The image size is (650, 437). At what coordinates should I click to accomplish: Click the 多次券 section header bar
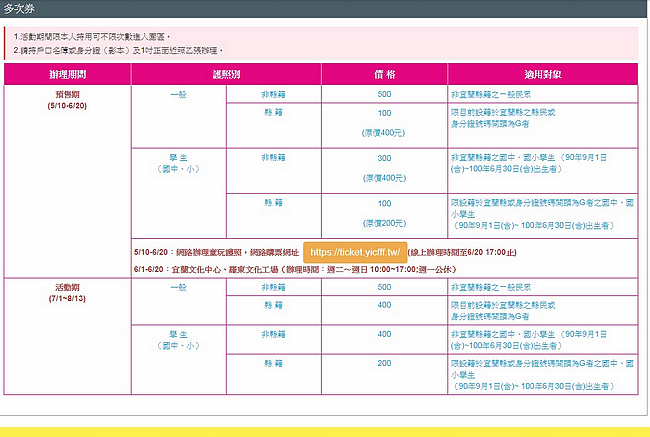pos(324,8)
